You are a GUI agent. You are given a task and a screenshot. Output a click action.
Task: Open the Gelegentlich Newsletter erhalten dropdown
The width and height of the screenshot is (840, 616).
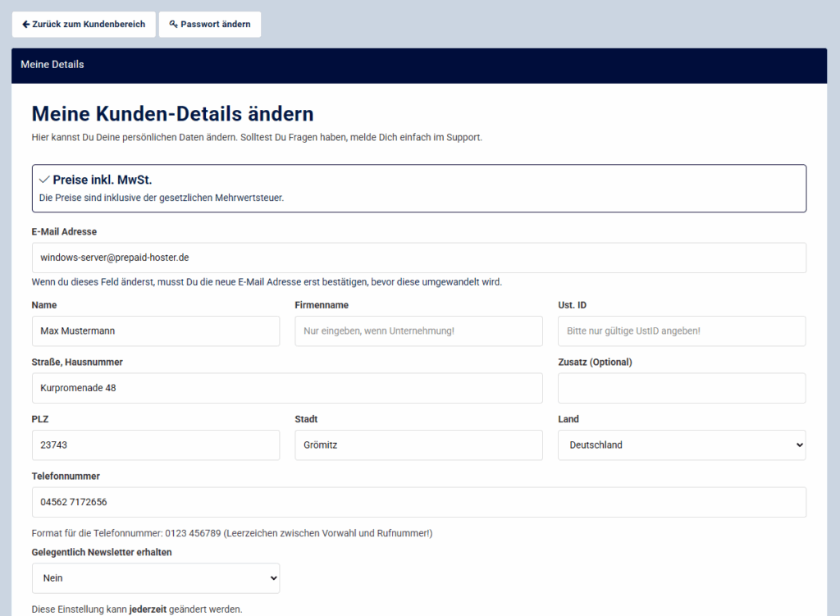point(156,577)
